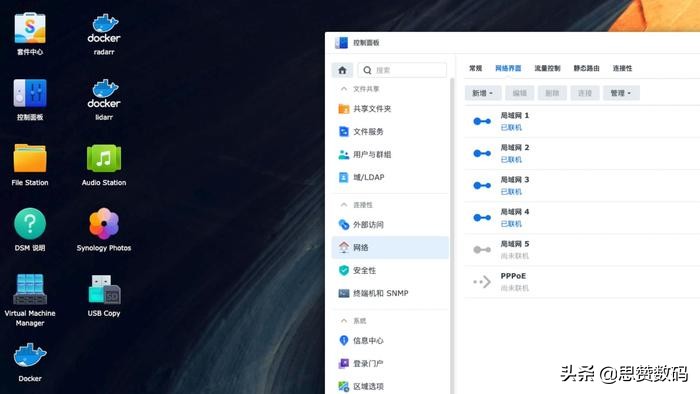Click the 编辑 edit button
700x394 pixels.
(x=519, y=93)
